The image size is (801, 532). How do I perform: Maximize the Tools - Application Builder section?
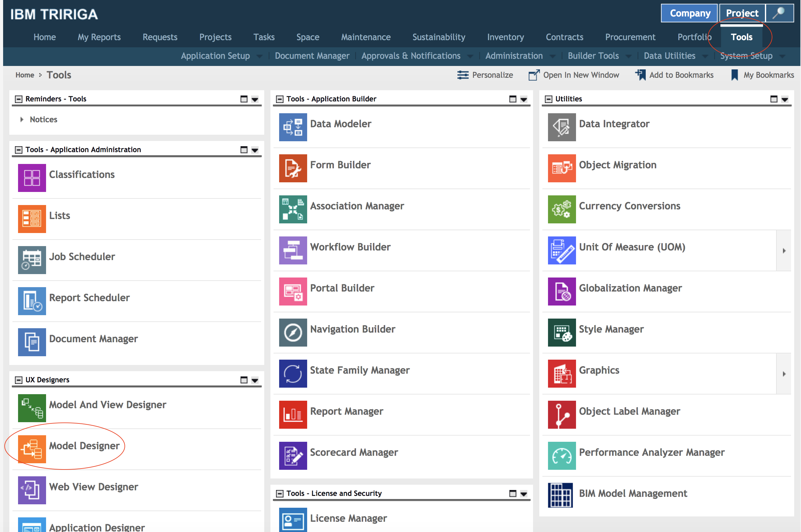pyautogui.click(x=512, y=99)
